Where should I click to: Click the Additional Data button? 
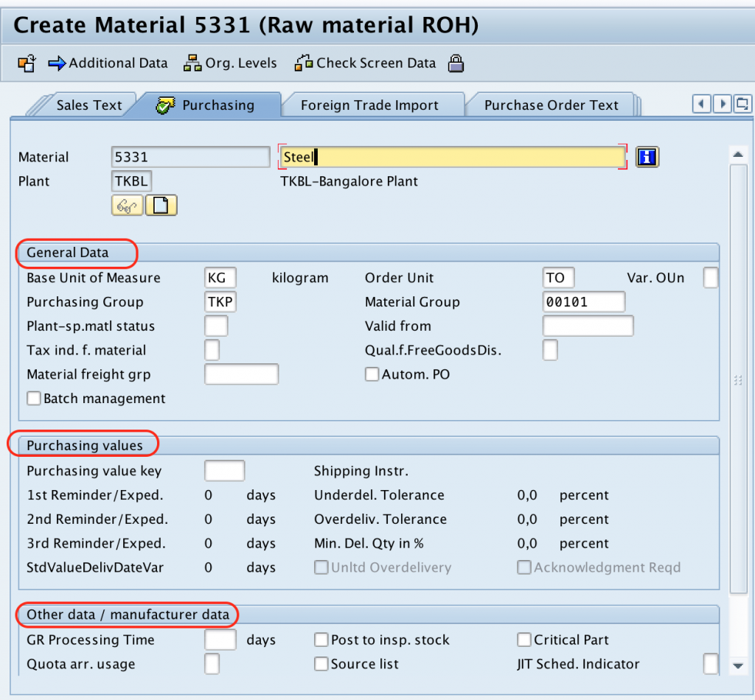[108, 63]
